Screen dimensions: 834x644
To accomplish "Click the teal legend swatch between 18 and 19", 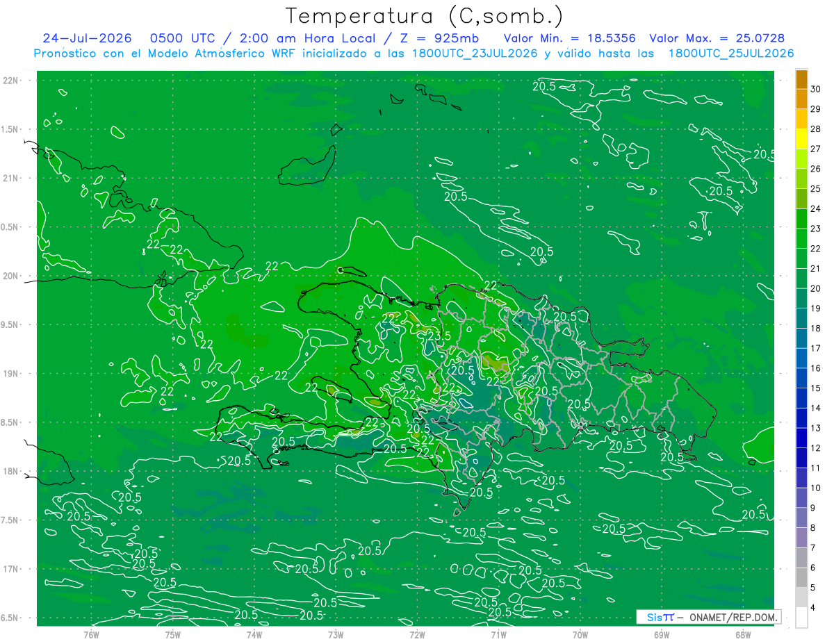I will click(x=801, y=318).
